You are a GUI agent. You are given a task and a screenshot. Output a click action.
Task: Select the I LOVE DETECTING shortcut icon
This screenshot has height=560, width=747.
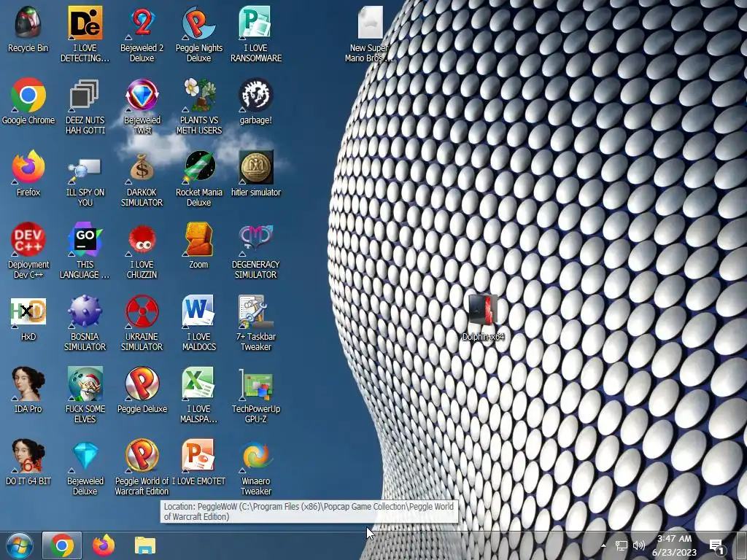click(85, 23)
